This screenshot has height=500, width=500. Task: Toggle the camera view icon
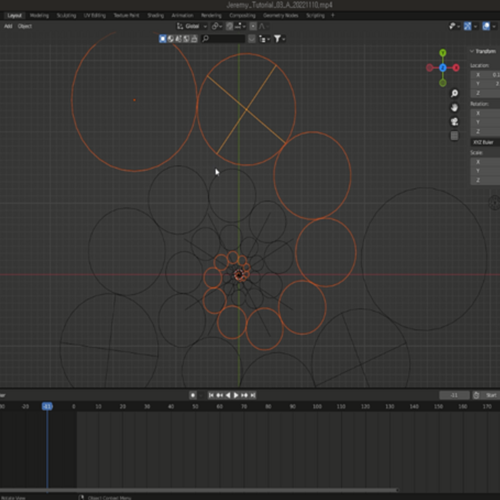click(x=454, y=122)
